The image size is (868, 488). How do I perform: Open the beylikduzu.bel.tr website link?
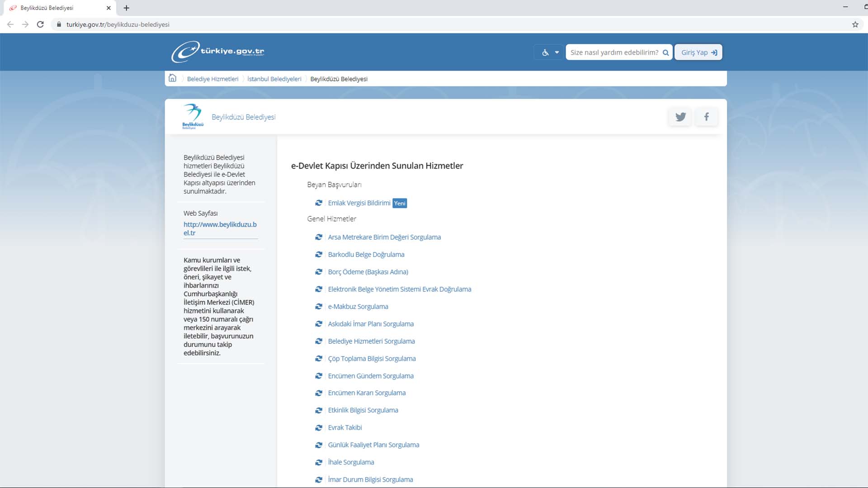click(x=220, y=228)
